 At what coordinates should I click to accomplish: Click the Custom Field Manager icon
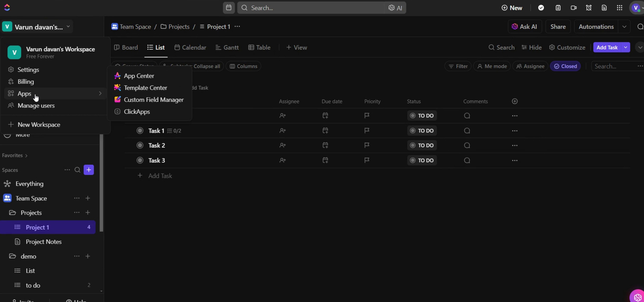coord(117,100)
